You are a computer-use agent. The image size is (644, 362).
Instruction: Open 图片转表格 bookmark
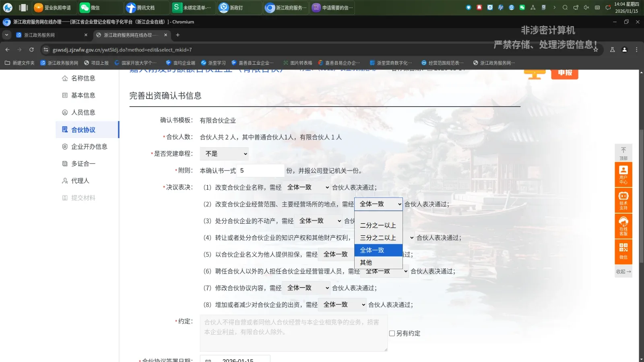(298, 63)
